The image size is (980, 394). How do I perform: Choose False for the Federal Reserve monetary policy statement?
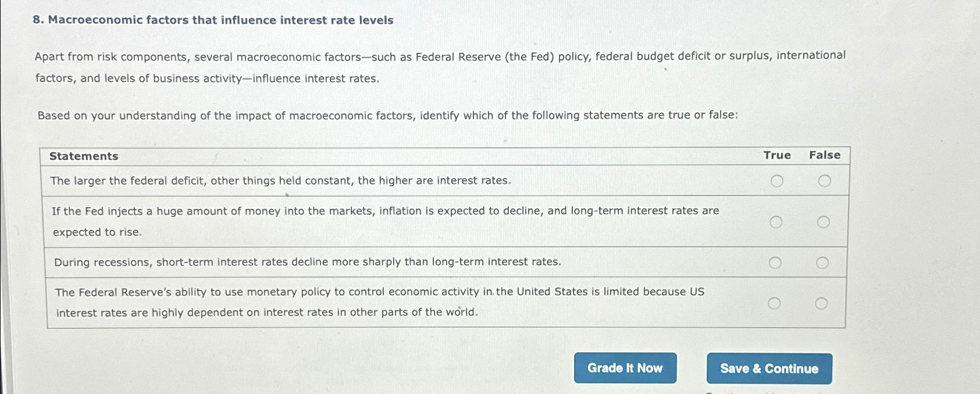[x=822, y=302]
